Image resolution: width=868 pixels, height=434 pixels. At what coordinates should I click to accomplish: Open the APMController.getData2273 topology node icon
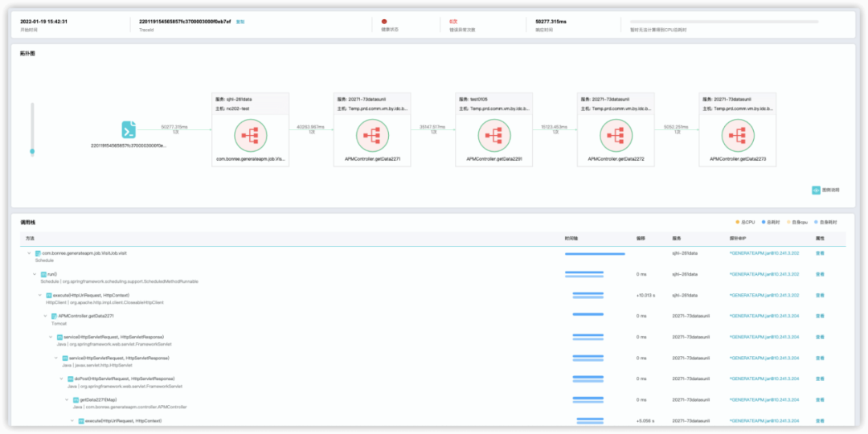coord(738,133)
